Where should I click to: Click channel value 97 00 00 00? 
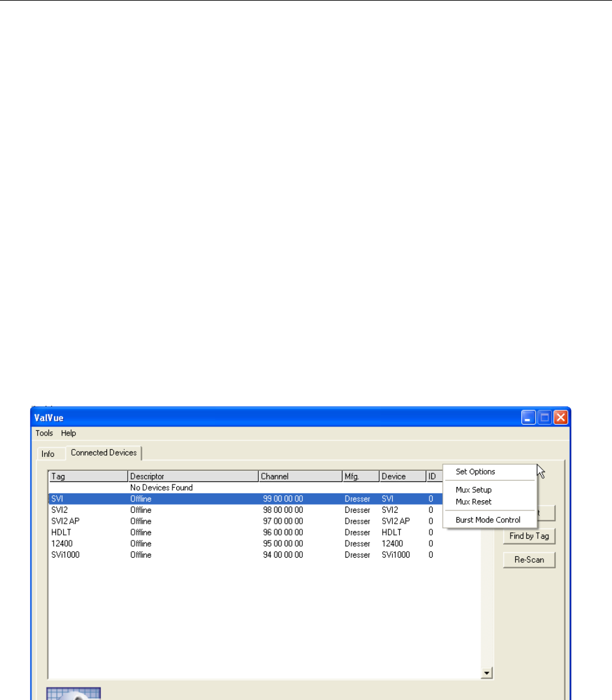click(283, 521)
